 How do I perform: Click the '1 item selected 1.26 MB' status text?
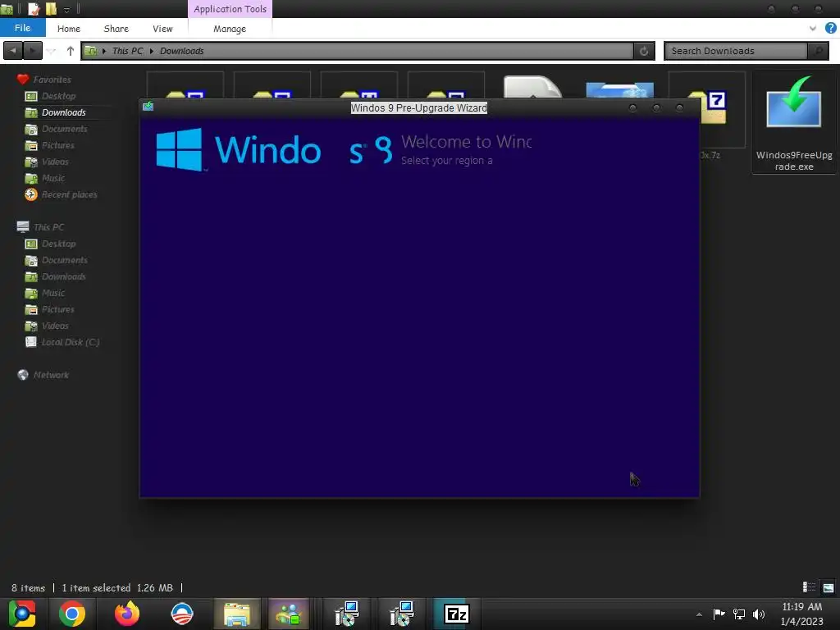point(117,588)
